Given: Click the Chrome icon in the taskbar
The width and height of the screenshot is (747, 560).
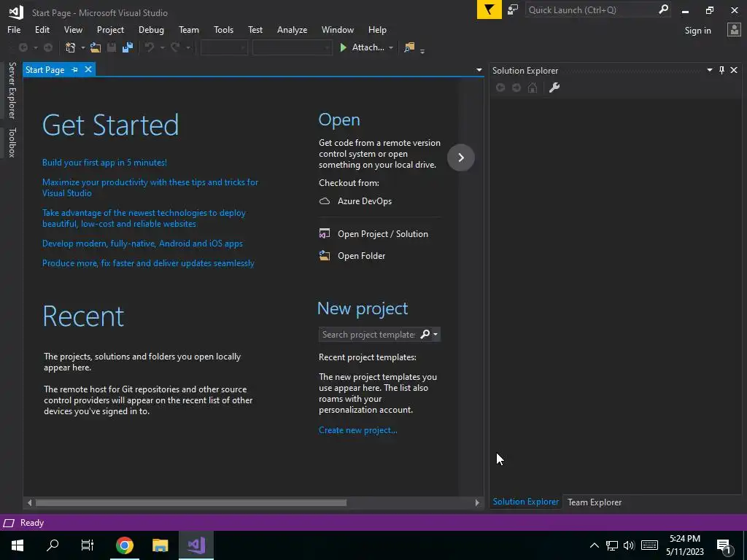Looking at the screenshot, I should click(124, 545).
